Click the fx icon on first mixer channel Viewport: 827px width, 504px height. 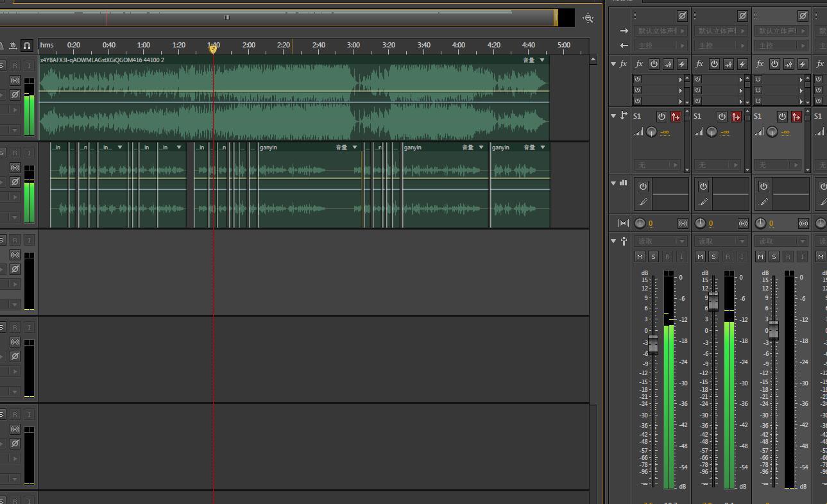(x=639, y=64)
